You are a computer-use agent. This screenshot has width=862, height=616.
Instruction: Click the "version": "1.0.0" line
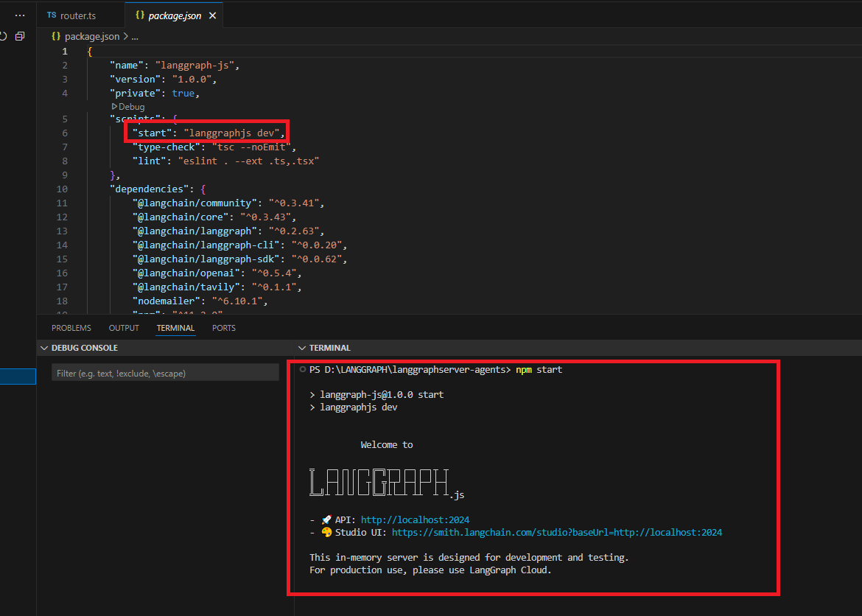pyautogui.click(x=164, y=79)
